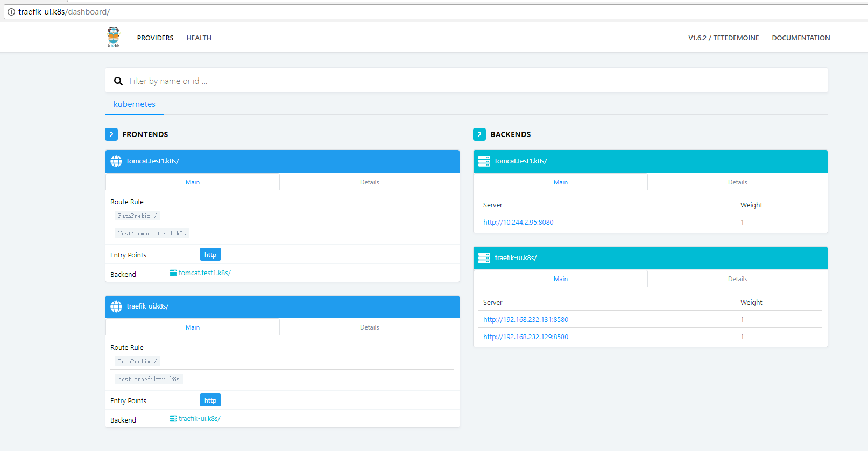
Task: Click weight value of 192.168.232.131:8580 server
Action: (x=742, y=320)
